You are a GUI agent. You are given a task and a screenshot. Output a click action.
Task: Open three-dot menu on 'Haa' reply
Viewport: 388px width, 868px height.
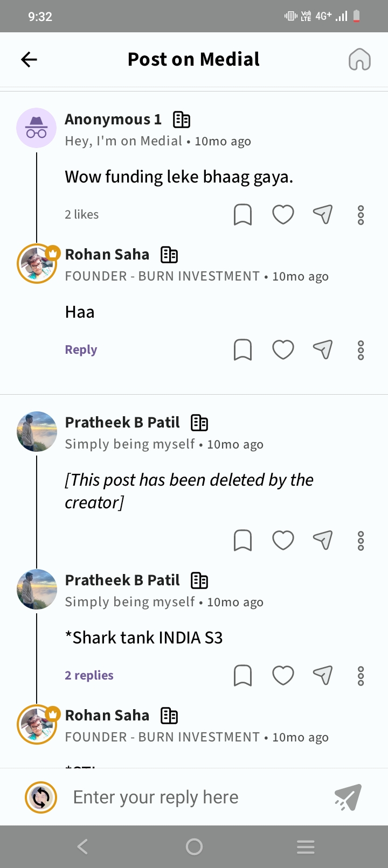coord(361,349)
